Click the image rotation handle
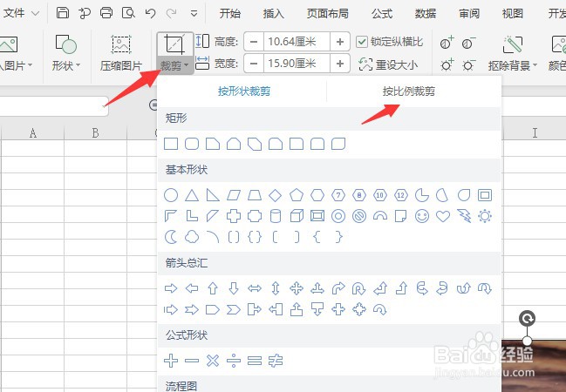Image resolution: width=566 pixels, height=392 pixels. pos(527,319)
